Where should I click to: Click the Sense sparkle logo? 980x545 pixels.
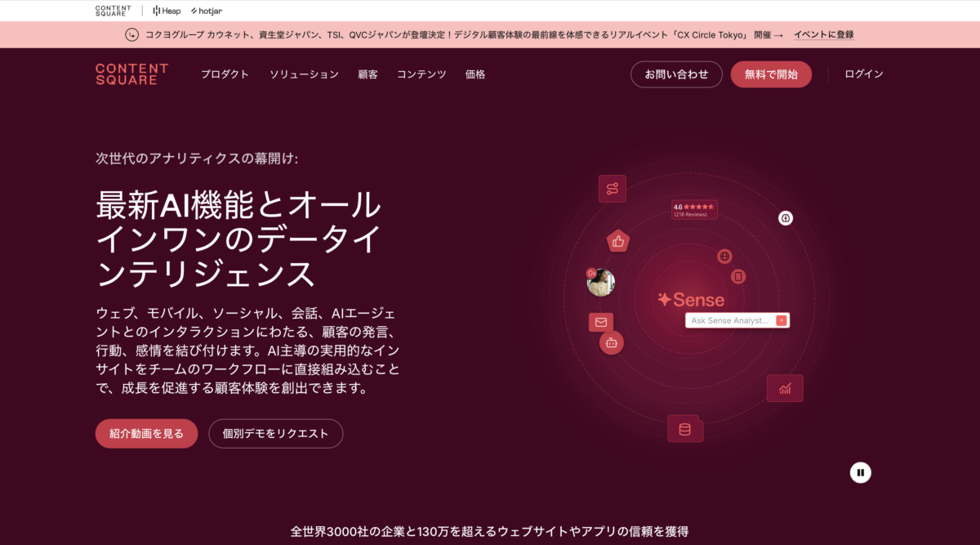(691, 300)
